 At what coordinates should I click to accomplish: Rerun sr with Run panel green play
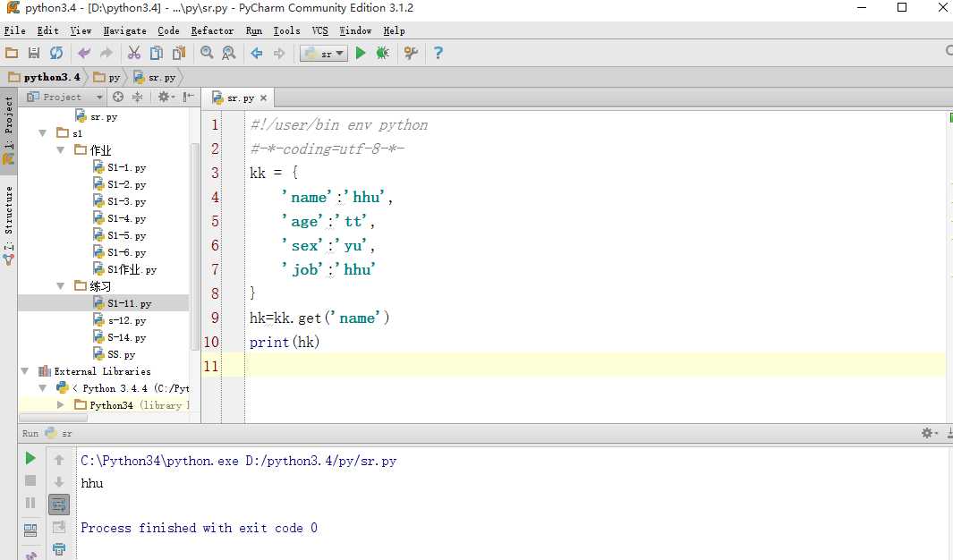click(x=30, y=459)
